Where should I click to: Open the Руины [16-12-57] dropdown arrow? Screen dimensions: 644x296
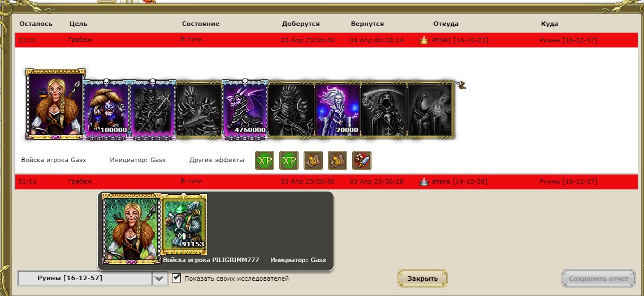(159, 278)
